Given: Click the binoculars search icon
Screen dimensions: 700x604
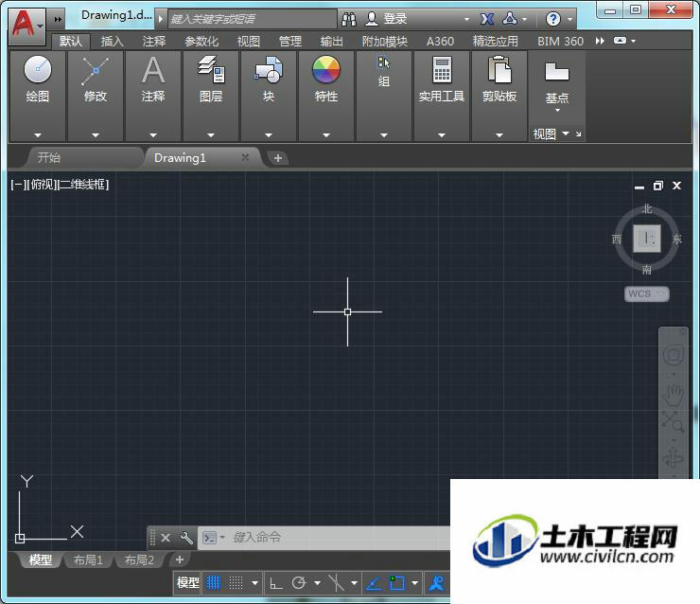Looking at the screenshot, I should point(349,19).
